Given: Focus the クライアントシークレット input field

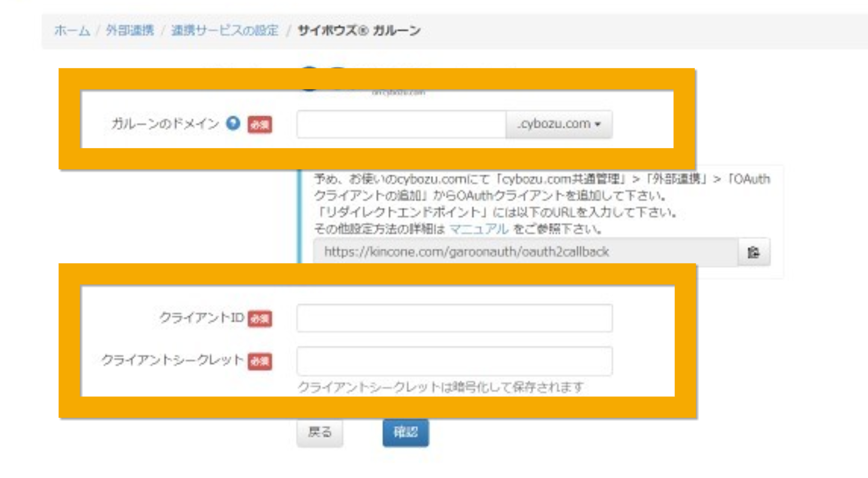Looking at the screenshot, I should (x=455, y=361).
